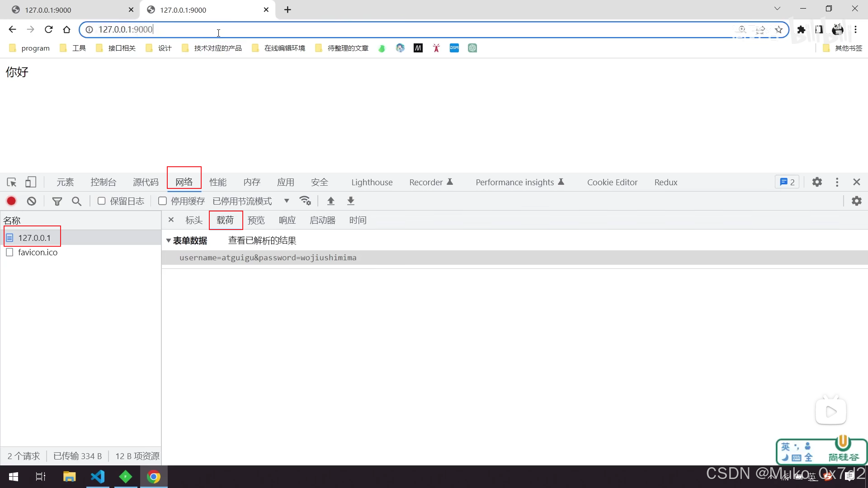This screenshot has width=868, height=488.
Task: Open network panel settings gear
Action: pyautogui.click(x=857, y=201)
